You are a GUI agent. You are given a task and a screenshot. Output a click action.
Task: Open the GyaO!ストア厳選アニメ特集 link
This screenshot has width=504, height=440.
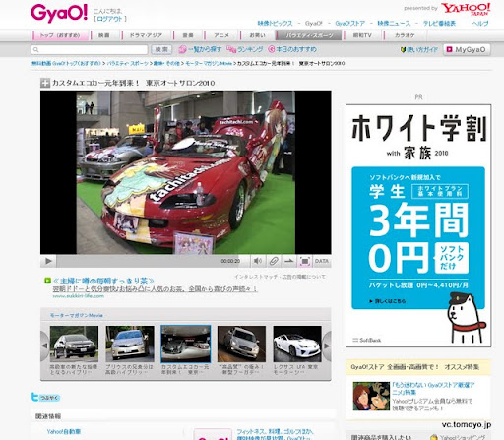click(x=433, y=388)
